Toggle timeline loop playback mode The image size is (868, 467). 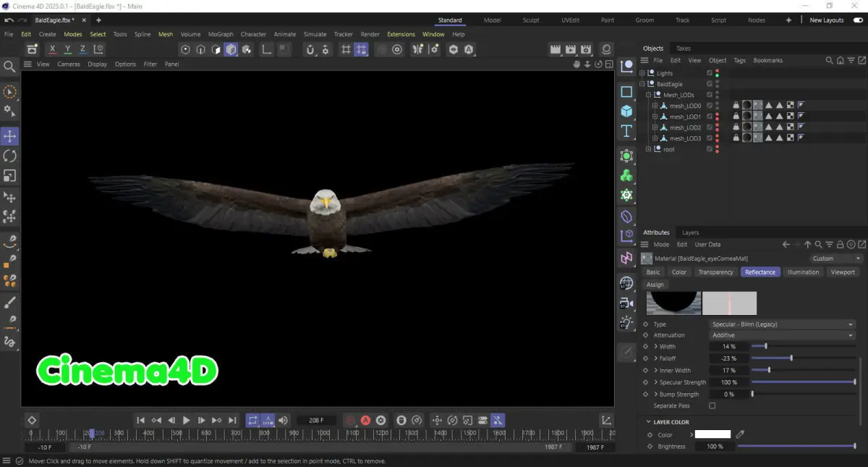pyautogui.click(x=252, y=420)
